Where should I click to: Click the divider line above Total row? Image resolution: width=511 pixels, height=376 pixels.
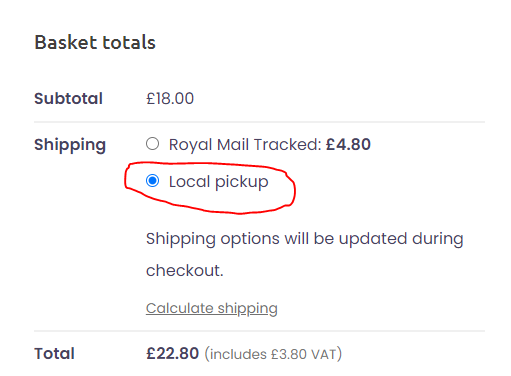pyautogui.click(x=259, y=331)
